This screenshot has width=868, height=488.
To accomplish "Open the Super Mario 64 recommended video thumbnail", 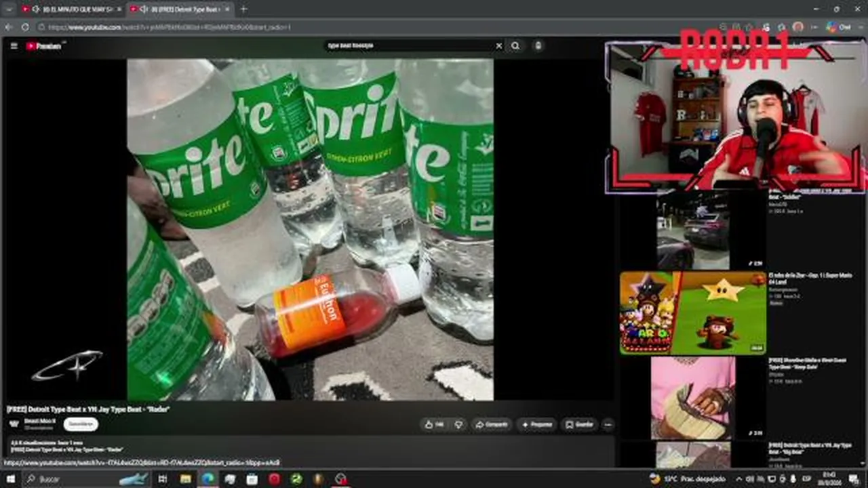I will point(692,313).
